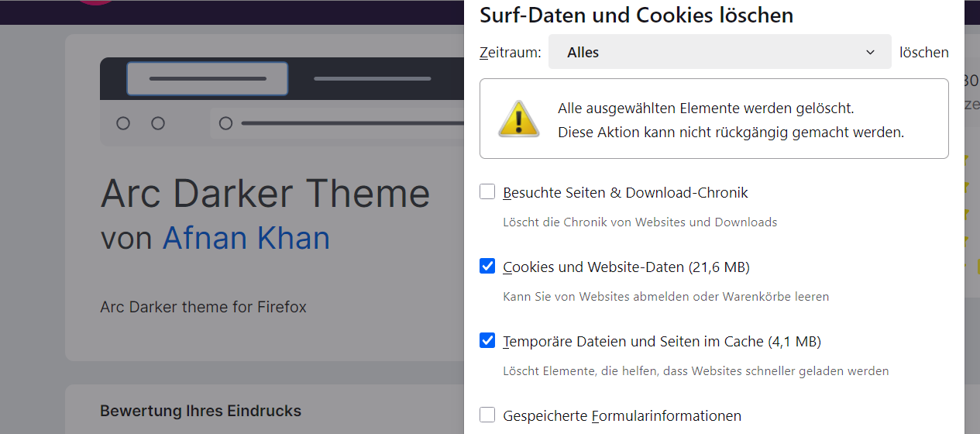Uncheck Temporäre Dateien und Seiten im Cache

pyautogui.click(x=487, y=340)
